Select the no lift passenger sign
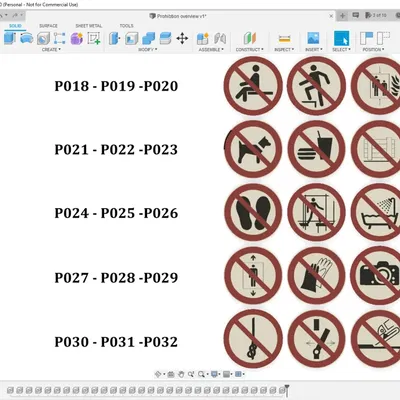400x400 pixels. [x=253, y=276]
